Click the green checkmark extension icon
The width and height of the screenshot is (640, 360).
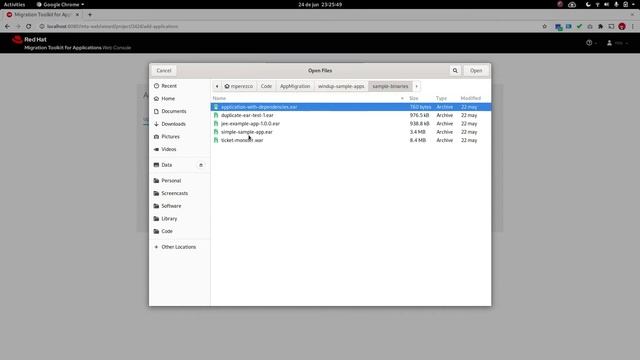[579, 27]
